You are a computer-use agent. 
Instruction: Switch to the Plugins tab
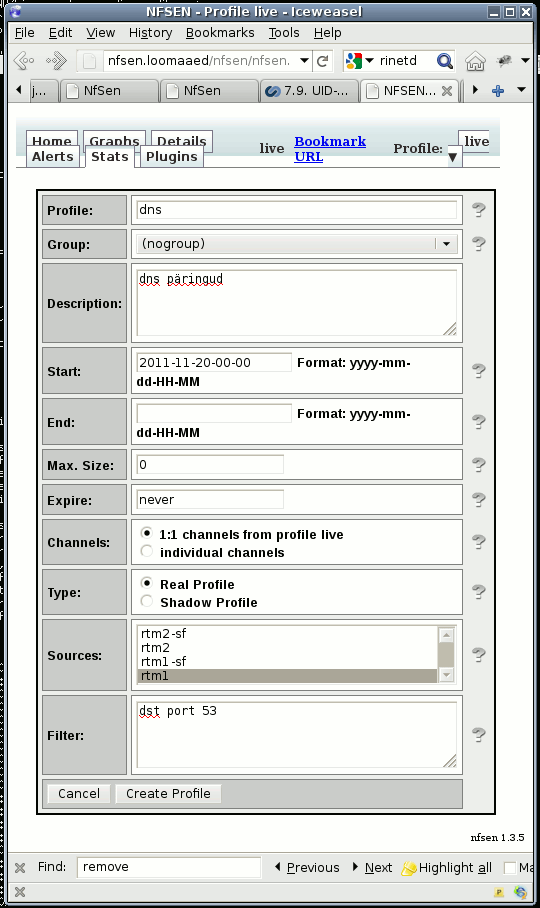171,156
